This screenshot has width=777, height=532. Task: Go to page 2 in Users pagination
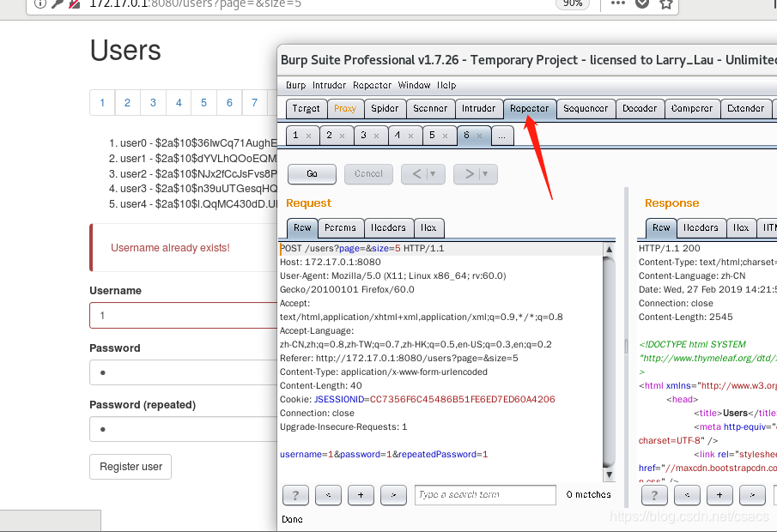[127, 102]
